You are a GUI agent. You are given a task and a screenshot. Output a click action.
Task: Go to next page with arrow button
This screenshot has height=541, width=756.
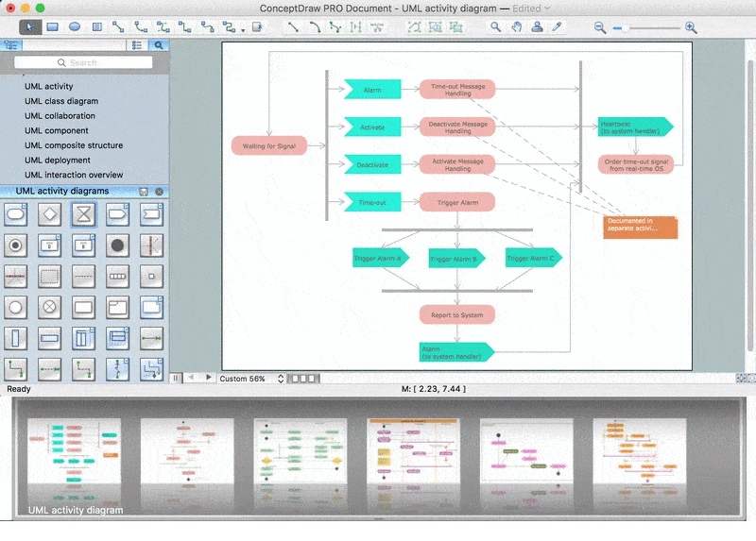(x=209, y=378)
